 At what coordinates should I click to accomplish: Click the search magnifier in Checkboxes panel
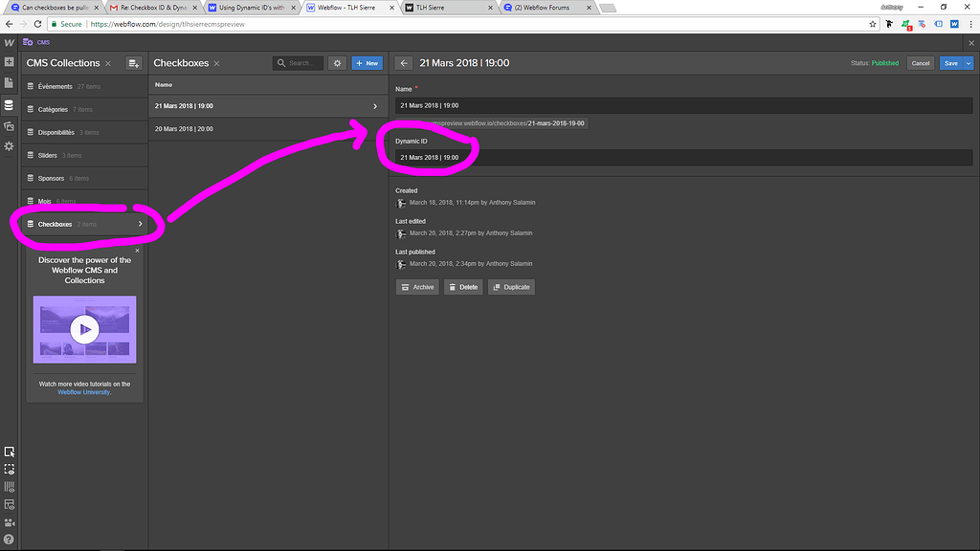pos(281,62)
